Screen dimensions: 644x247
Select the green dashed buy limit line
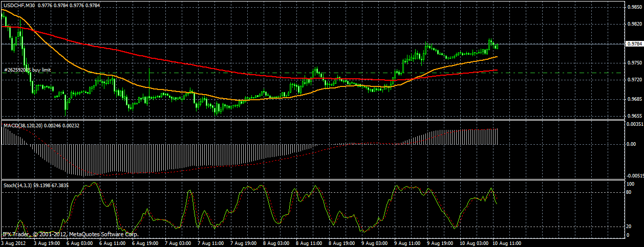pyautogui.click(x=312, y=73)
